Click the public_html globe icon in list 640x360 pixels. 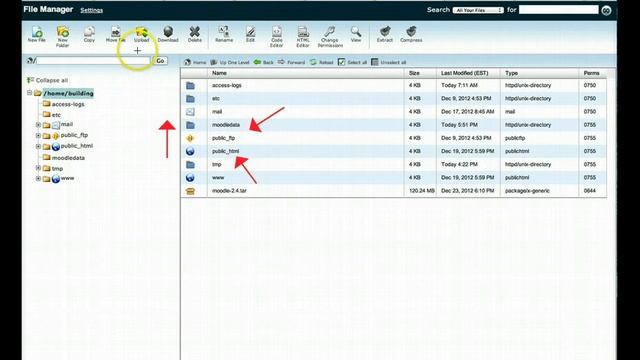point(190,151)
